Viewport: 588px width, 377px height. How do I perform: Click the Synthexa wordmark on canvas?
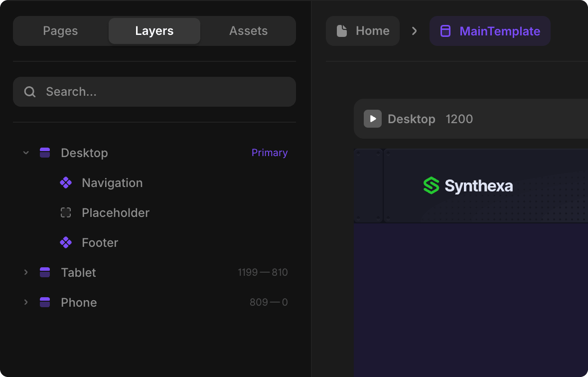479,186
